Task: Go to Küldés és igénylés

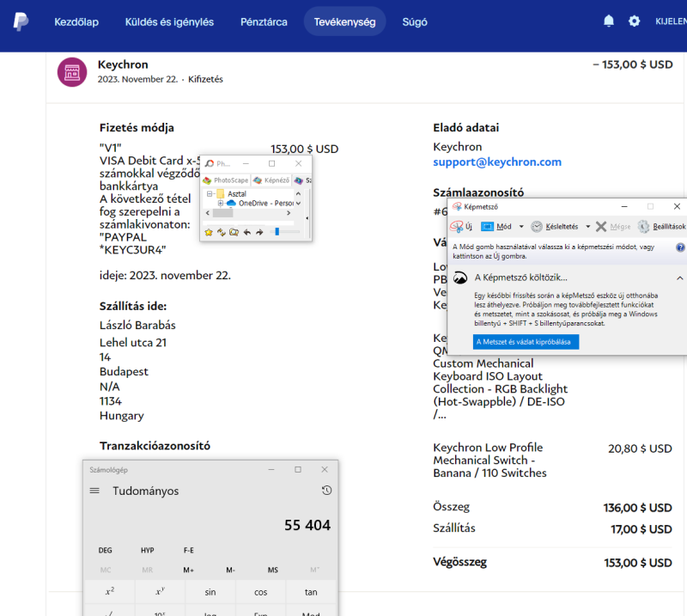Action: [x=169, y=22]
